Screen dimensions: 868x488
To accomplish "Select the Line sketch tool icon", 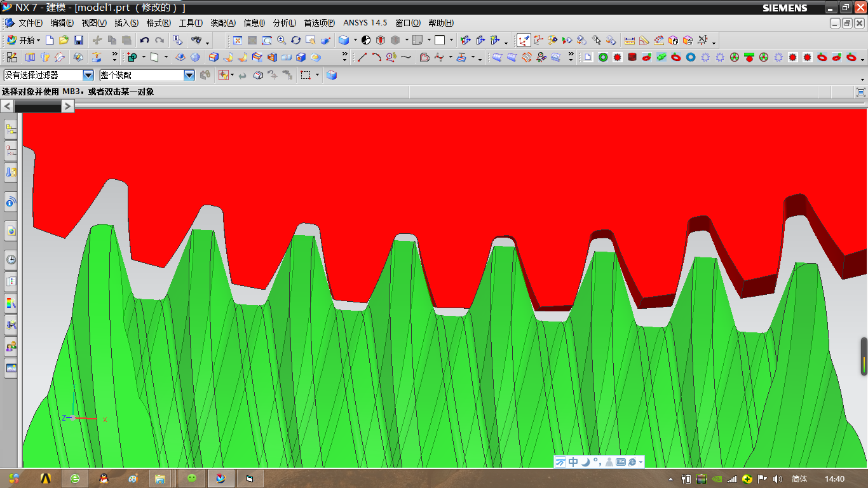I will (362, 57).
